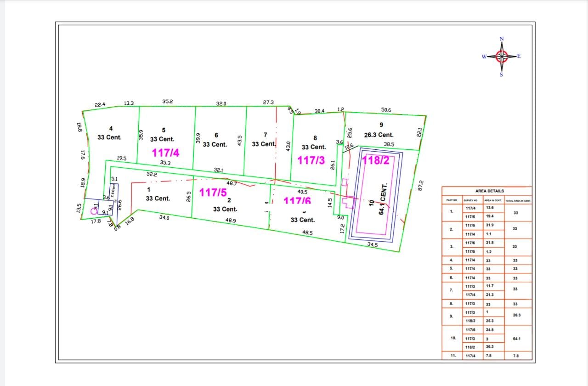Click the N letter above the compass
This screenshot has width=588, height=386.
tap(502, 39)
